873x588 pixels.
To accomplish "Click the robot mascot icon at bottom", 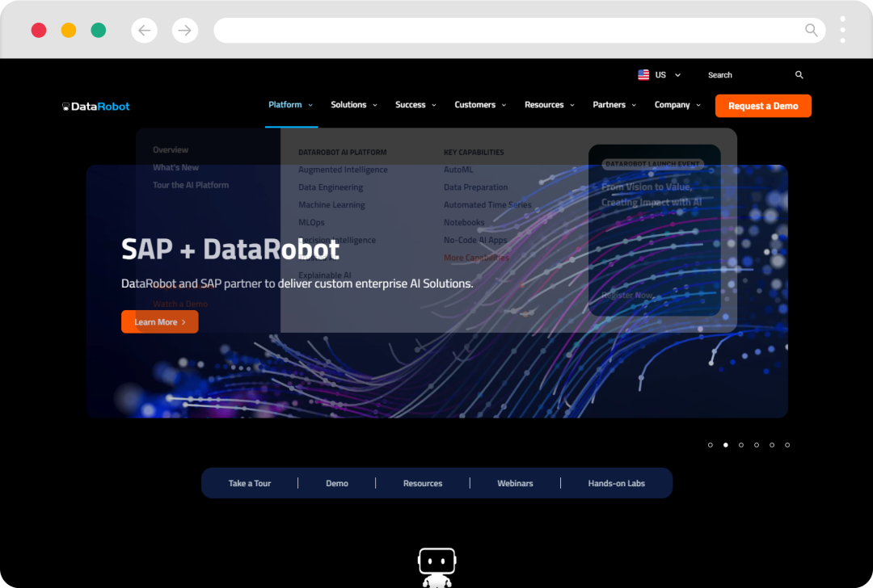I will coord(437,568).
